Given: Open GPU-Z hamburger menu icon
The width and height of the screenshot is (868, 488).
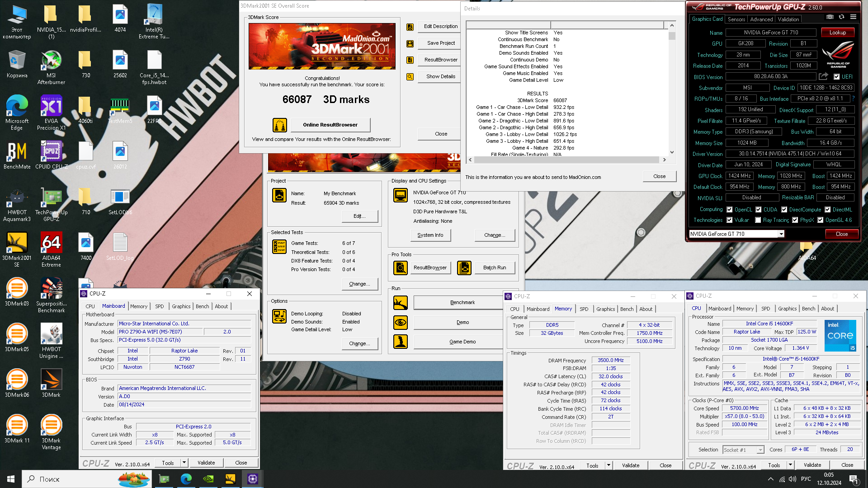Looking at the screenshot, I should (x=853, y=17).
